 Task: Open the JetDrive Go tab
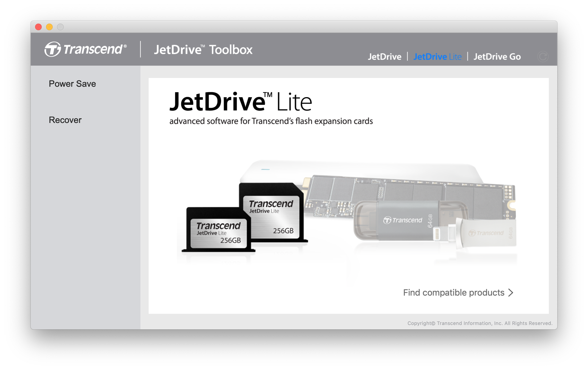pyautogui.click(x=497, y=57)
